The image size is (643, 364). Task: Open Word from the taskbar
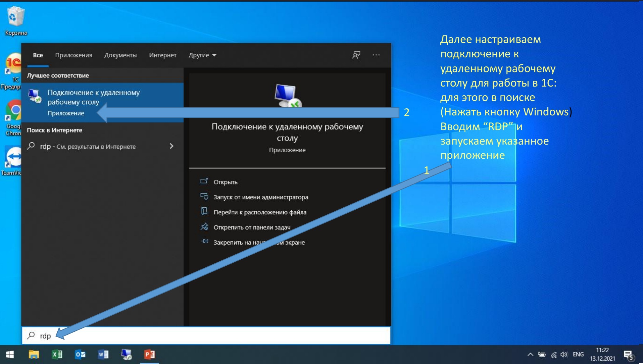coord(103,355)
